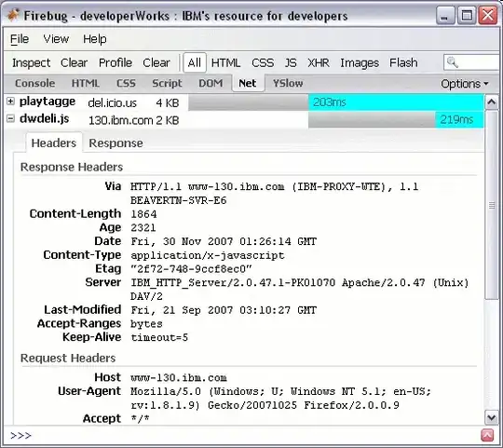
Task: Open the View menu
Action: (56, 39)
